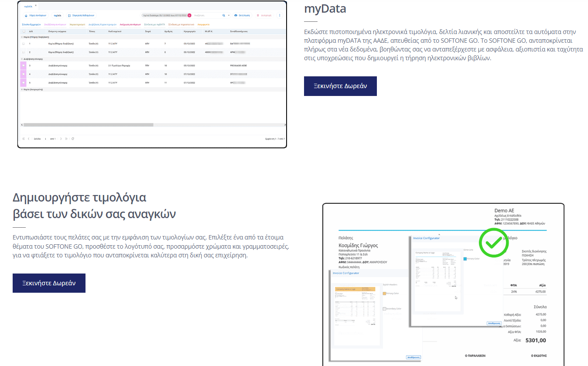The image size is (588, 366).
Task: Click the search magnifier icon in myDATA toolbar
Action: tap(224, 15)
